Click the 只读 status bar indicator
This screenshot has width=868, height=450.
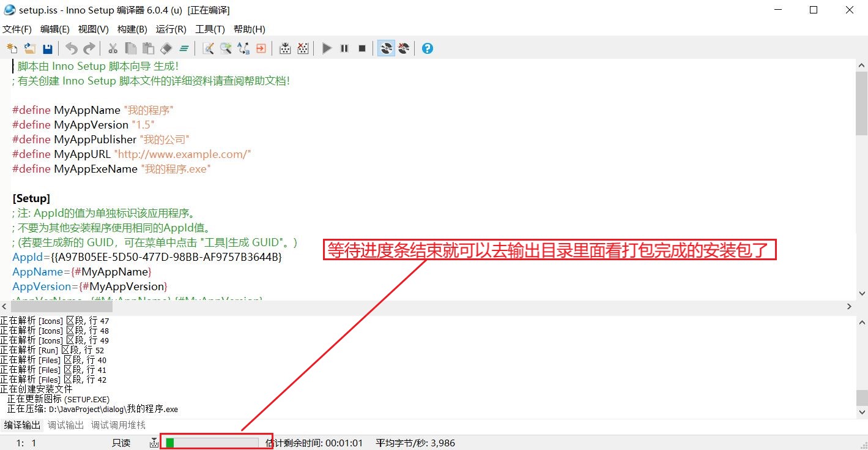pyautogui.click(x=121, y=443)
